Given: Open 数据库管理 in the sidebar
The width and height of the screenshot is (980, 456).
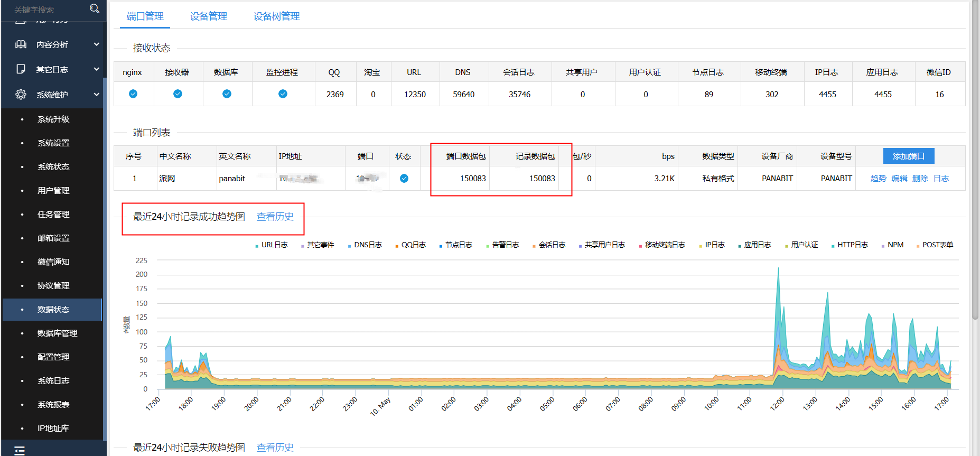Looking at the screenshot, I should [x=57, y=333].
